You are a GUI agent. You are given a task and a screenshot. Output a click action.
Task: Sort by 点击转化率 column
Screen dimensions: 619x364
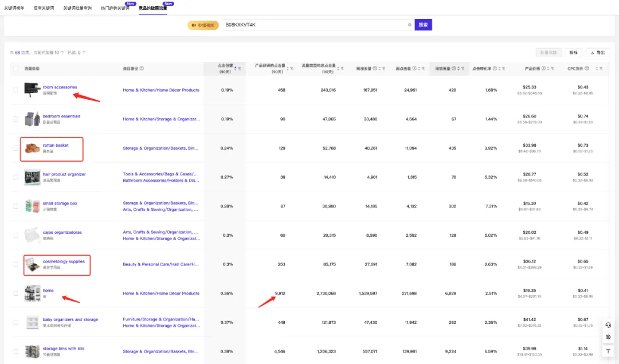click(x=499, y=69)
